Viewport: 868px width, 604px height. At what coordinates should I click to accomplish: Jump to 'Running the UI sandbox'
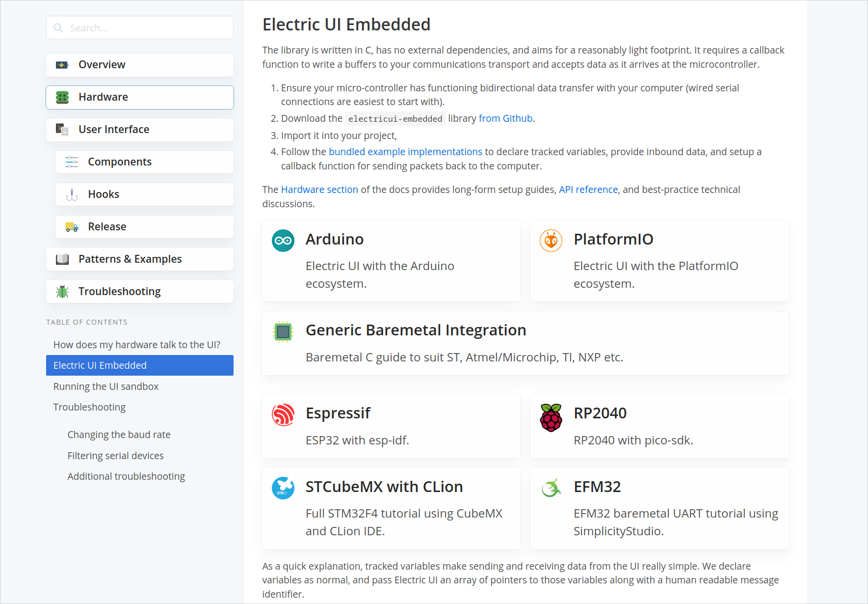click(x=106, y=386)
